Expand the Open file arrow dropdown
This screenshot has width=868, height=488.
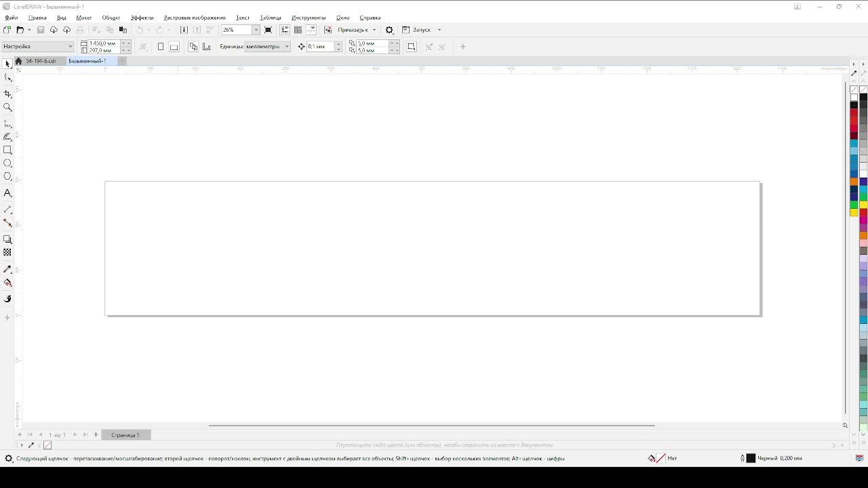point(29,30)
